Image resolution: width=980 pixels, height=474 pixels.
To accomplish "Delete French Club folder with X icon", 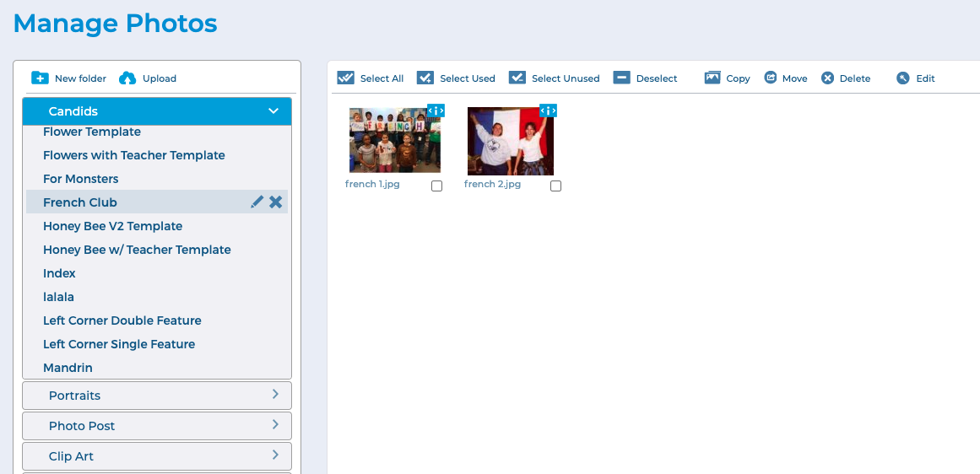I will (276, 202).
